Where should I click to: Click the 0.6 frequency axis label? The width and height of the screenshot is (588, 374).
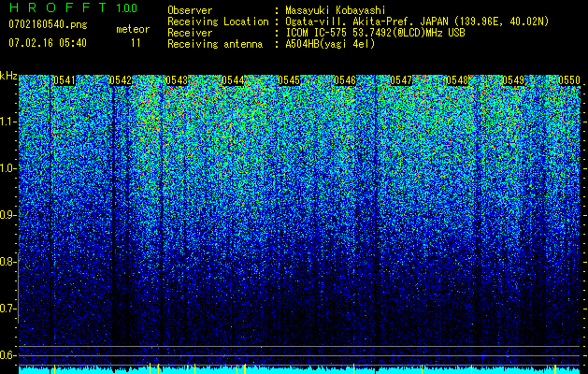[7, 355]
